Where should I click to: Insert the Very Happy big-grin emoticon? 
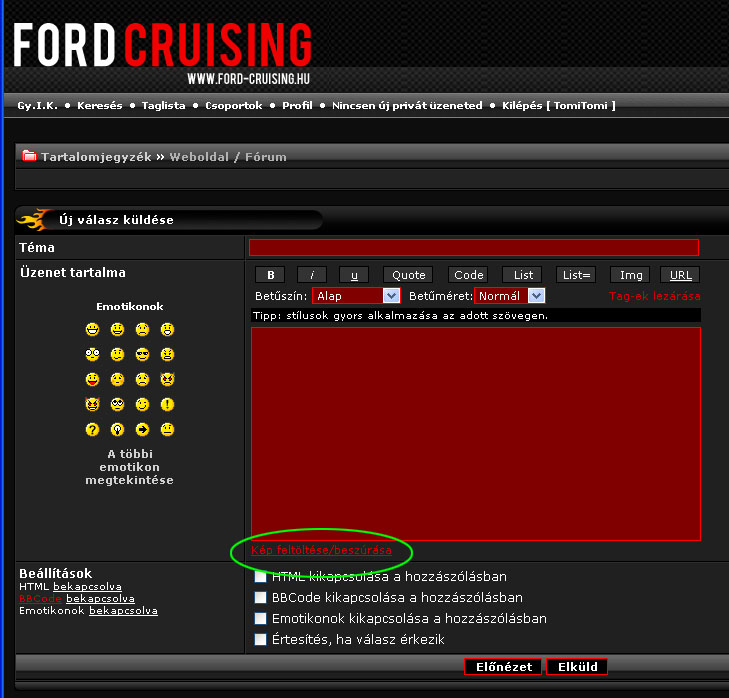click(93, 330)
